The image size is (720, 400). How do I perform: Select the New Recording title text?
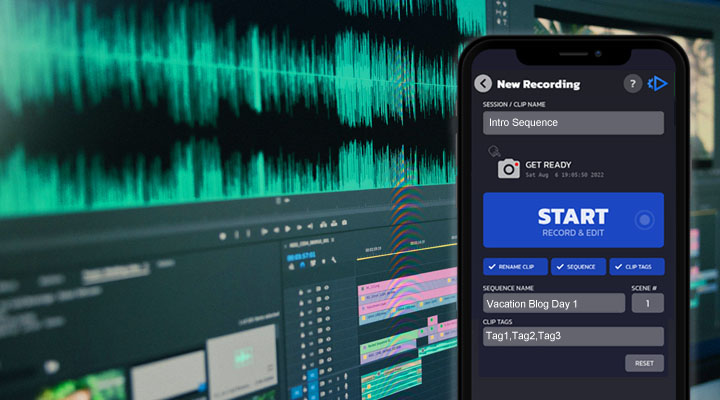(x=539, y=84)
